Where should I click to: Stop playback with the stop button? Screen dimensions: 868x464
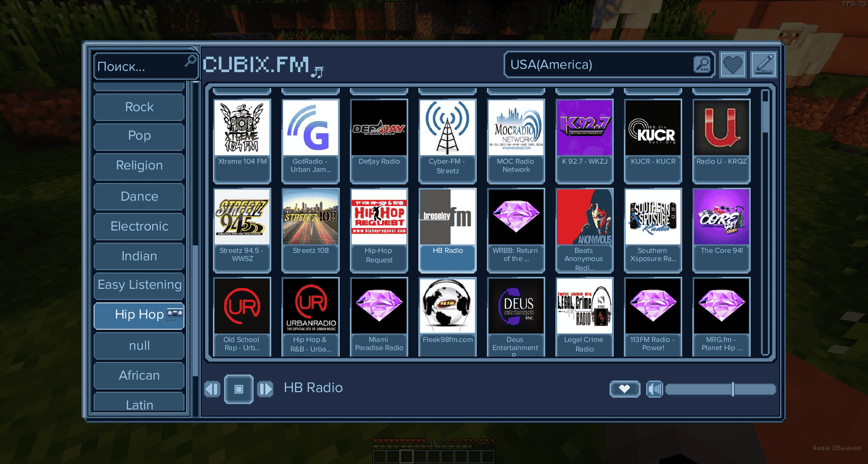[x=239, y=389]
